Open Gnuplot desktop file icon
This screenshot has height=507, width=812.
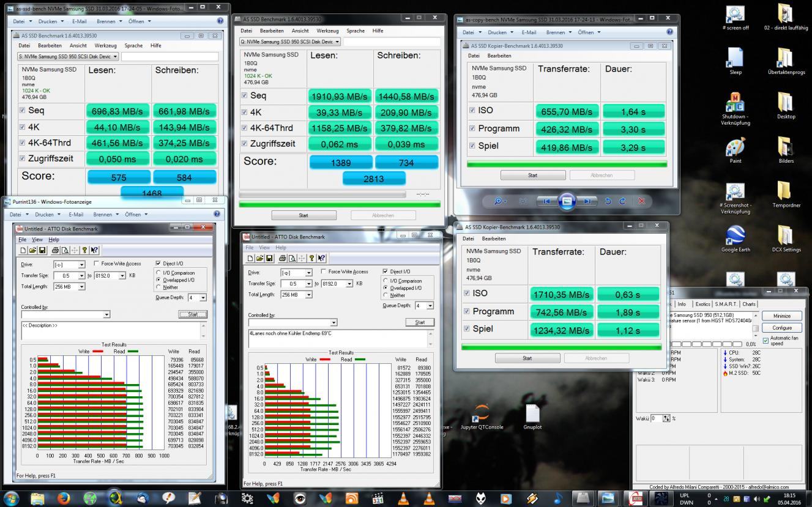point(532,416)
